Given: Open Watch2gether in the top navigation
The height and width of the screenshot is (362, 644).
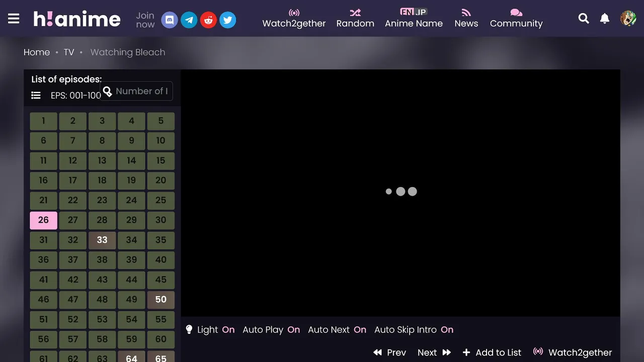Looking at the screenshot, I should coord(294,19).
